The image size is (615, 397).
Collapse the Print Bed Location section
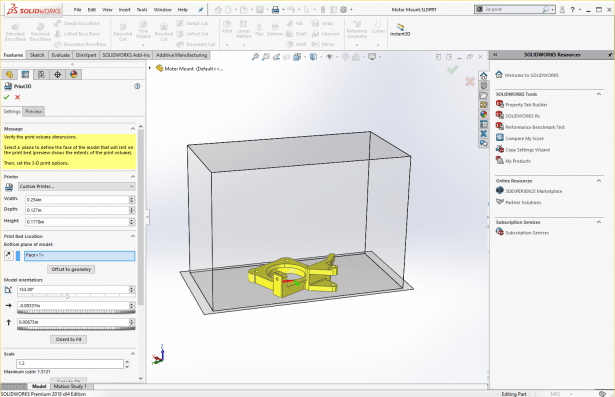133,236
